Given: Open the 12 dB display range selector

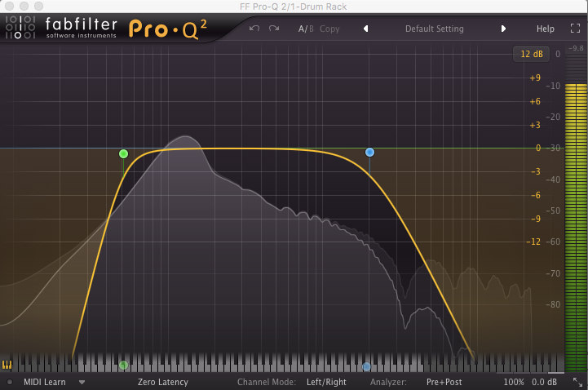Looking at the screenshot, I should 532,54.
